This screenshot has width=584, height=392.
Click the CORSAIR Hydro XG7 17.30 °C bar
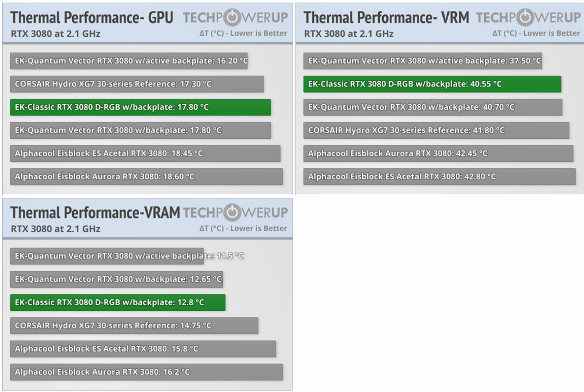(x=136, y=84)
